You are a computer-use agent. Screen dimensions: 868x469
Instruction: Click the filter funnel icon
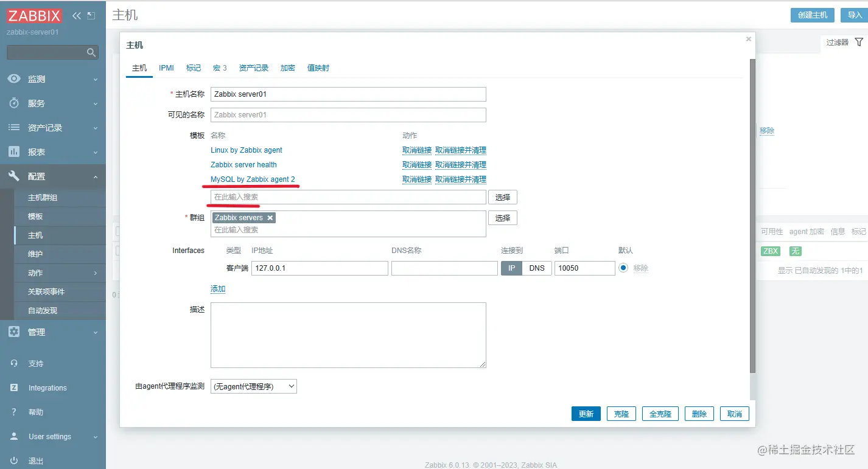coord(859,42)
